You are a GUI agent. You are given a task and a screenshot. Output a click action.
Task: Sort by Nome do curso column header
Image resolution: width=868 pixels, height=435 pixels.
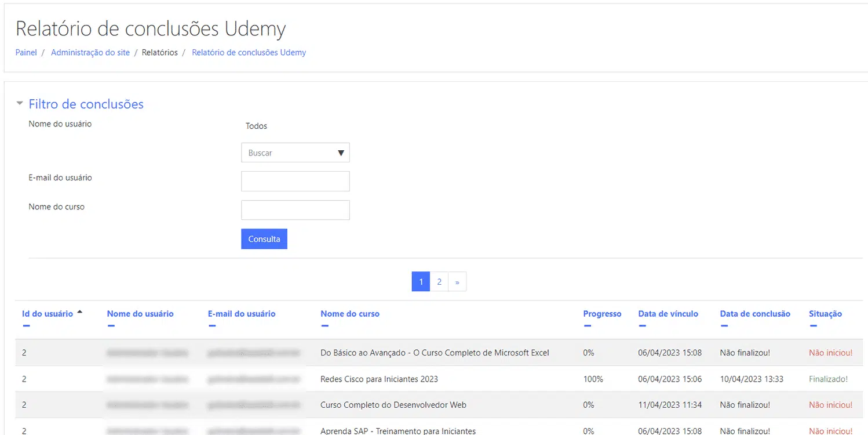(350, 314)
